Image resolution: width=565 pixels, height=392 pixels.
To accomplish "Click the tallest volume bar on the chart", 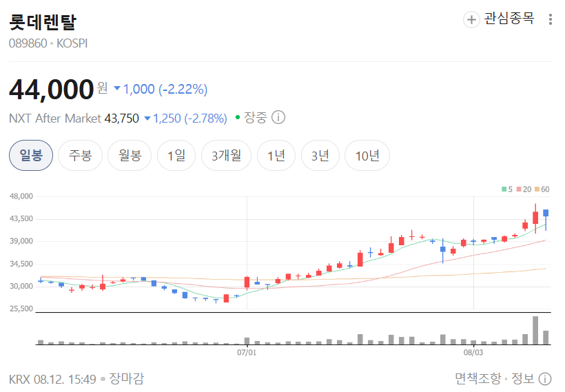I will click(x=535, y=331).
